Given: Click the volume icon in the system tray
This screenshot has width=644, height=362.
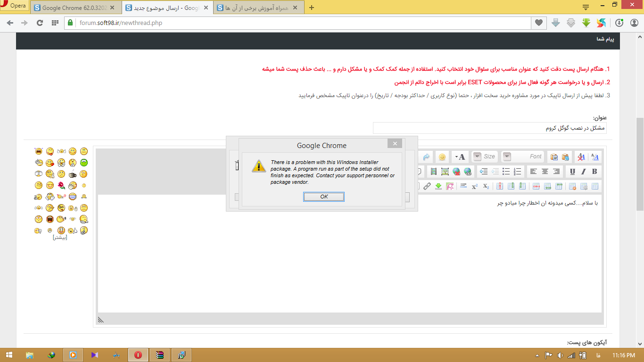Looking at the screenshot, I should click(560, 355).
